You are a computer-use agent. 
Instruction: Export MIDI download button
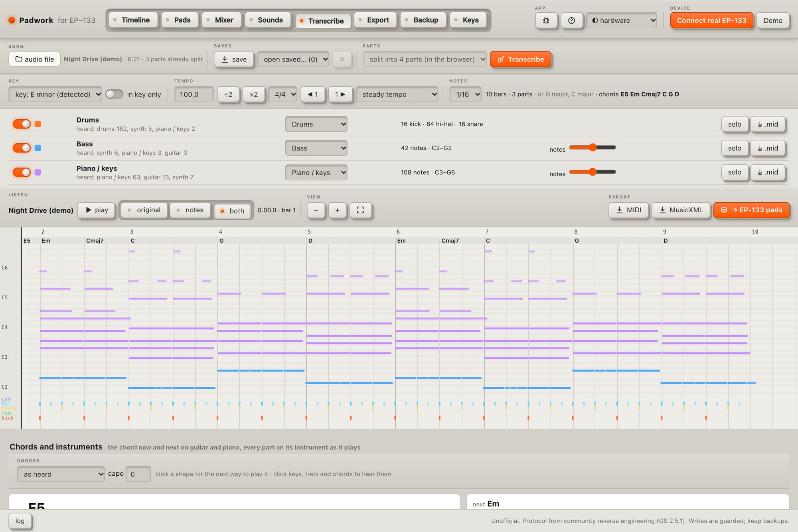tap(629, 210)
